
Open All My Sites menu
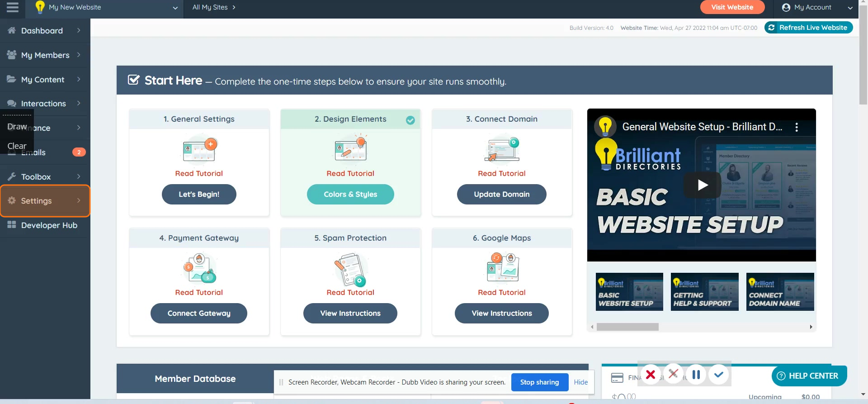click(x=214, y=7)
